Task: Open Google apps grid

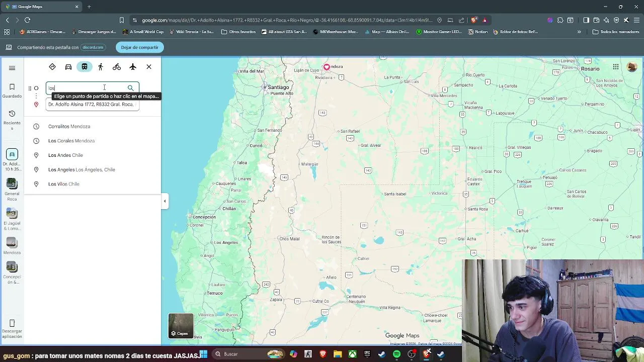Action: 616,67
